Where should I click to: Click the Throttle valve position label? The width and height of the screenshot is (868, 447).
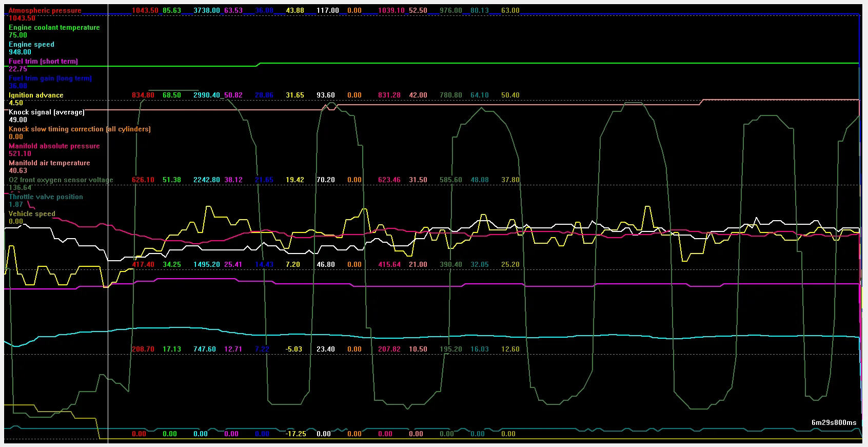[46, 197]
